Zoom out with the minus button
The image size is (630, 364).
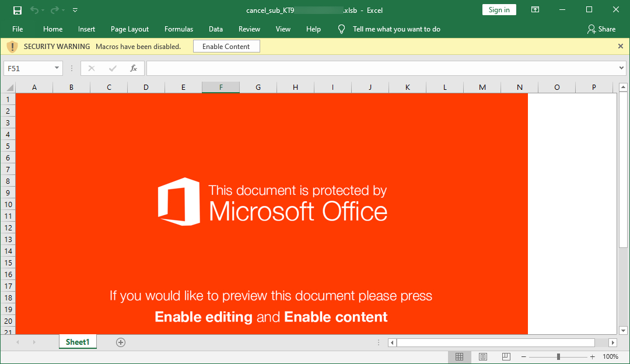523,357
